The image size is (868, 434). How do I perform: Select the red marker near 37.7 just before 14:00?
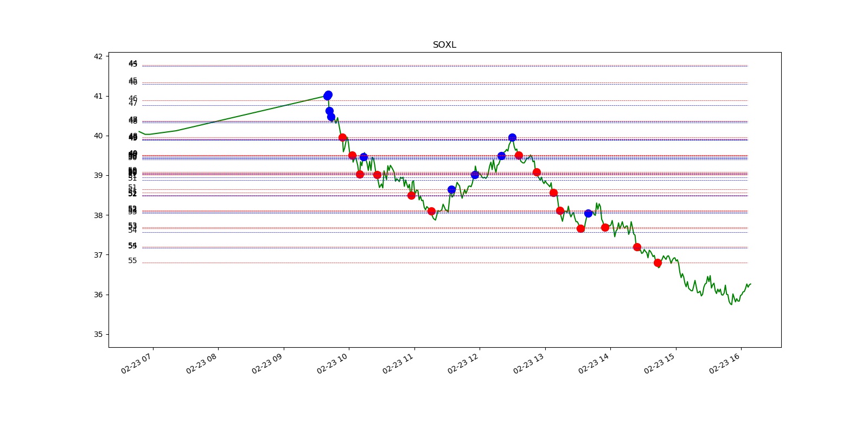(605, 227)
